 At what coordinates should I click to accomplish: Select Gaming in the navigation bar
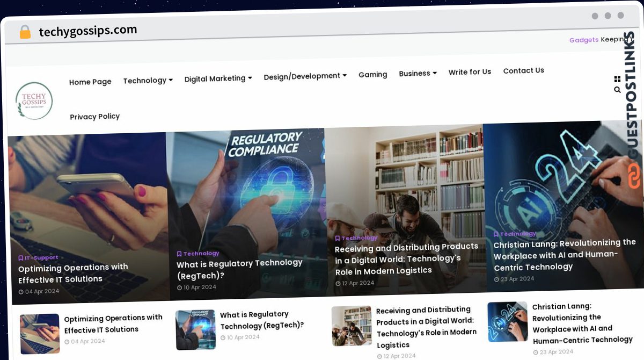pyautogui.click(x=373, y=75)
